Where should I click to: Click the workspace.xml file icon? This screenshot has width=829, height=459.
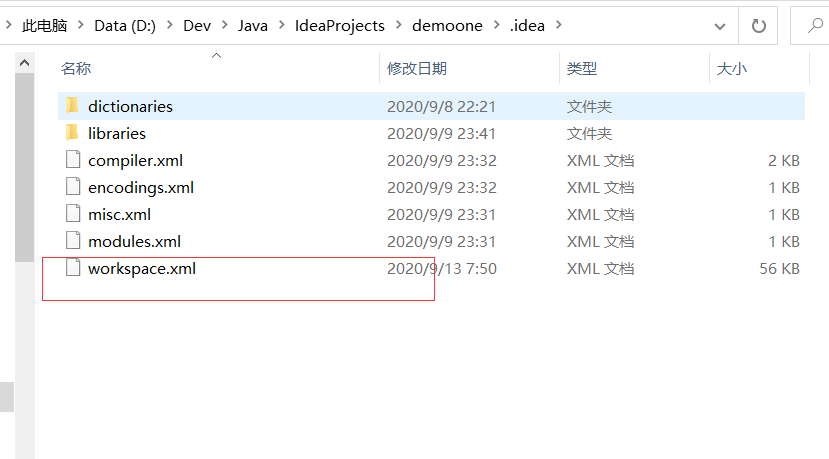coord(73,268)
